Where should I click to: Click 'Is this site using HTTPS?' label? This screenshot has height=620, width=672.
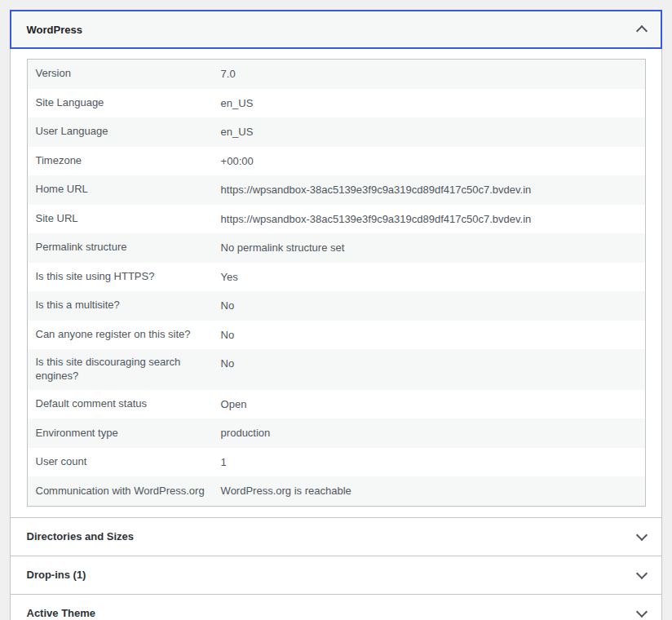(x=95, y=277)
